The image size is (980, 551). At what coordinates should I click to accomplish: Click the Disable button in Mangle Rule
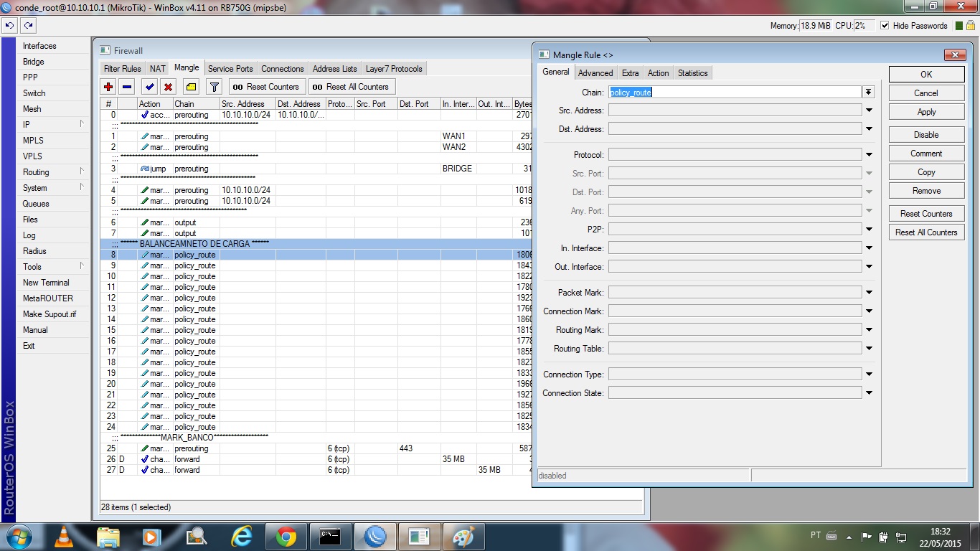pyautogui.click(x=926, y=135)
